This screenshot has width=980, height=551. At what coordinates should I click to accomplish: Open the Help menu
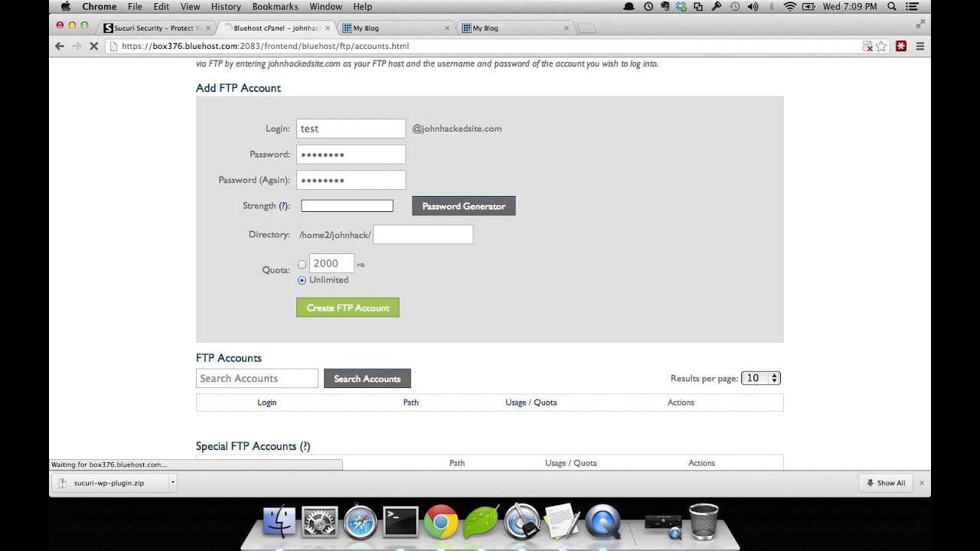(x=362, y=6)
